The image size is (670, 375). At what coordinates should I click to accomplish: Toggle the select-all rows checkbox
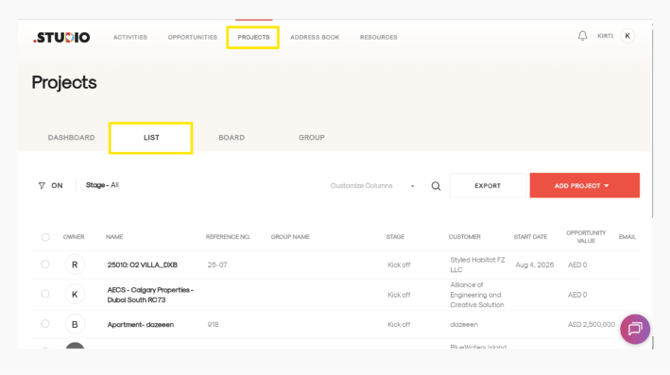coord(46,237)
